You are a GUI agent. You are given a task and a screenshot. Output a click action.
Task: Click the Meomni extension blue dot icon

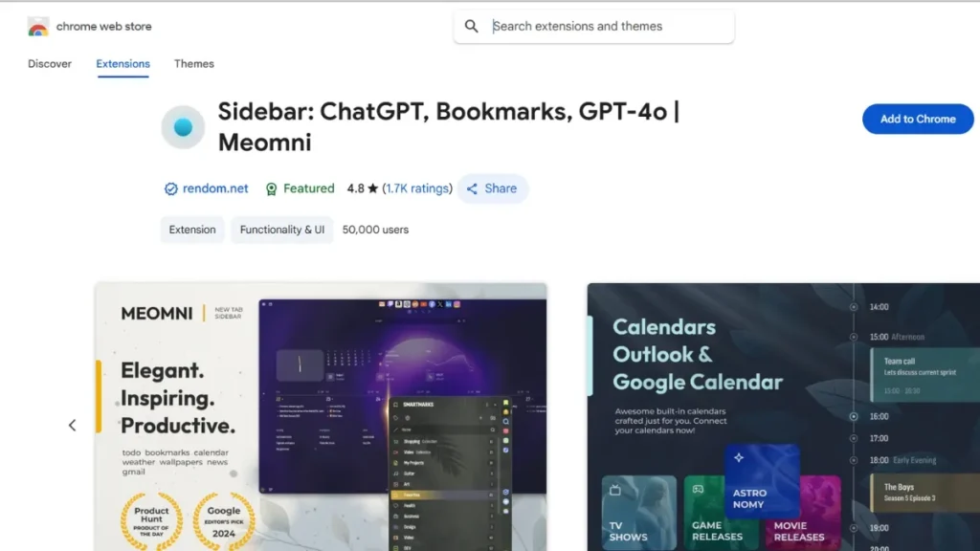point(183,127)
